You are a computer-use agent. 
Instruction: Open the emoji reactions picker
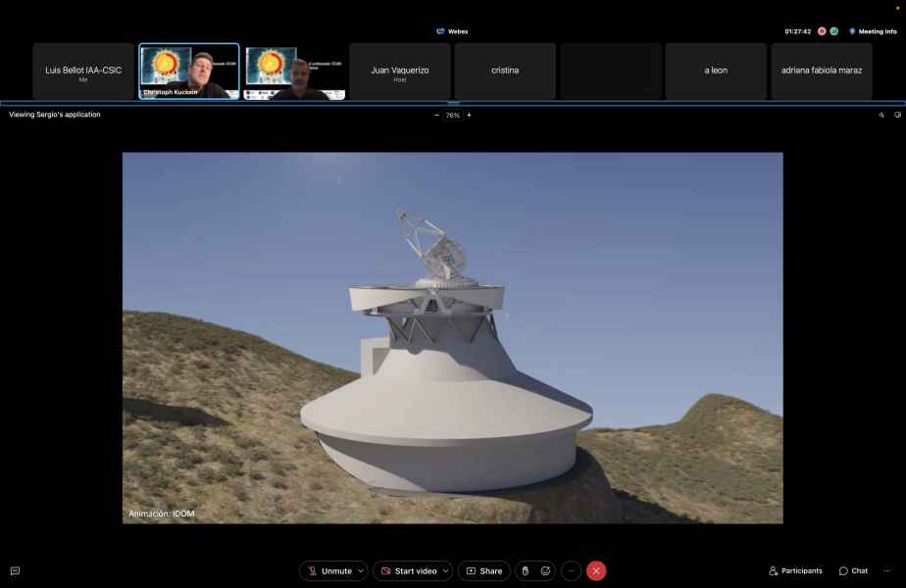tap(545, 570)
